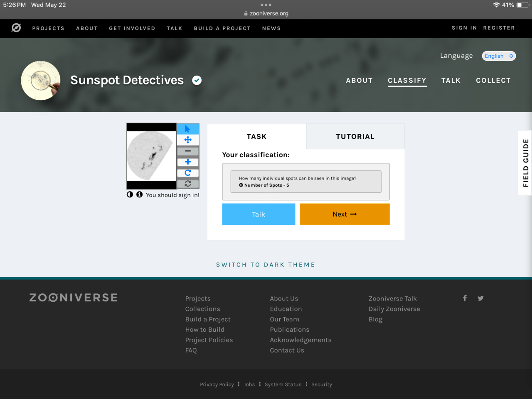This screenshot has height=399, width=532.
Task: Click the Sunspot Detectives project avatar
Action: [x=41, y=81]
